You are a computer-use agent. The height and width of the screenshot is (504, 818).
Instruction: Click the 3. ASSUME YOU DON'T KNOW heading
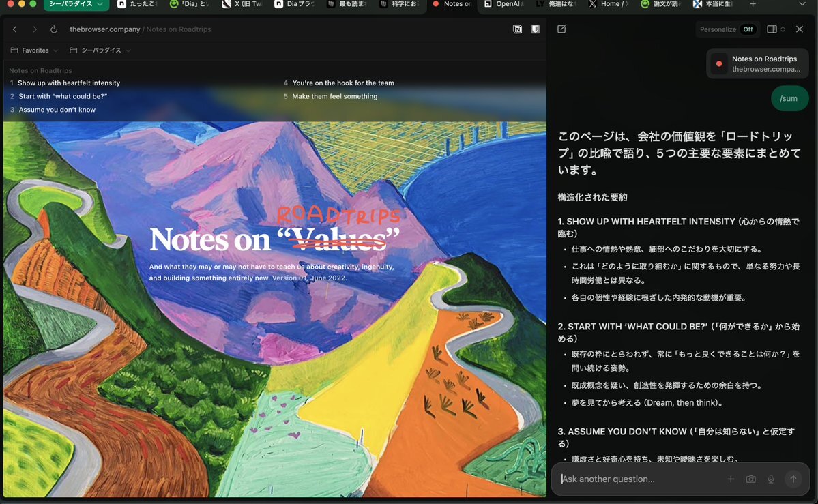(676, 437)
